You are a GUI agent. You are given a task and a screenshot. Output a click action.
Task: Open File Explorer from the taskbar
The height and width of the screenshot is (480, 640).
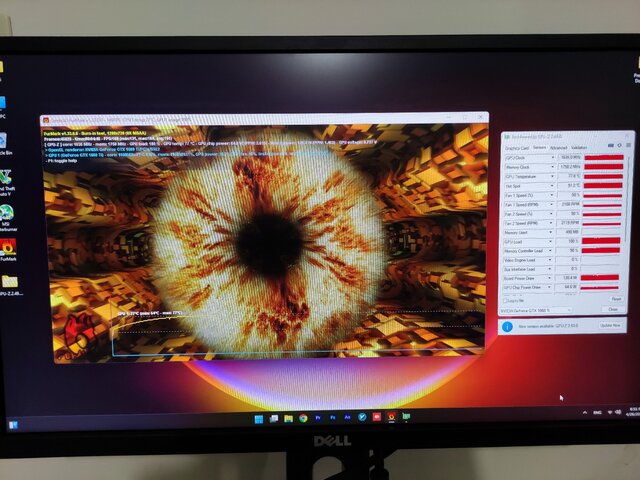[x=288, y=418]
